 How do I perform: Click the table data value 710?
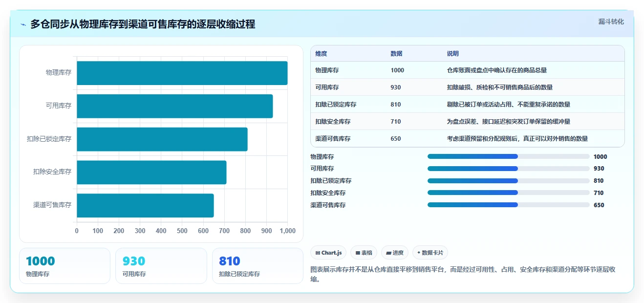point(396,122)
